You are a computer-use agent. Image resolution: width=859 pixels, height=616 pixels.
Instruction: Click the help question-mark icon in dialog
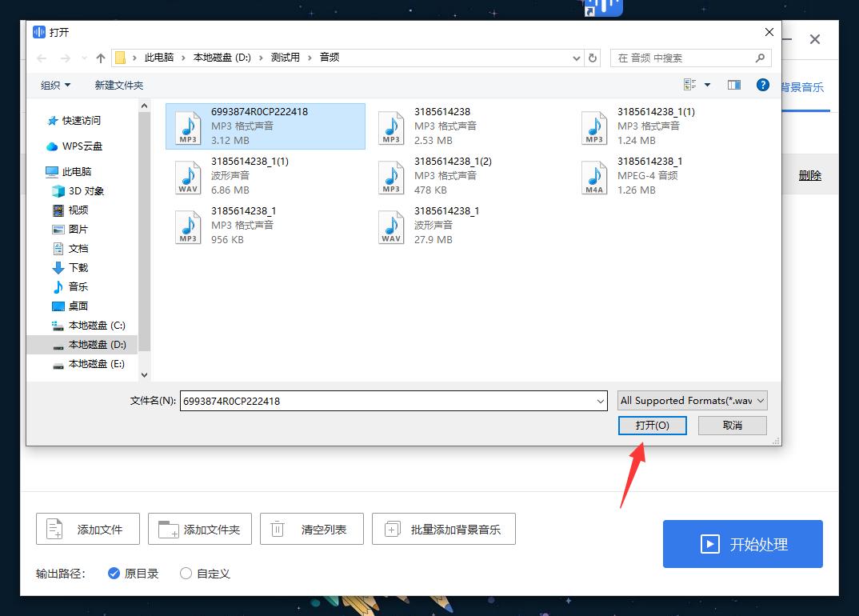point(762,85)
